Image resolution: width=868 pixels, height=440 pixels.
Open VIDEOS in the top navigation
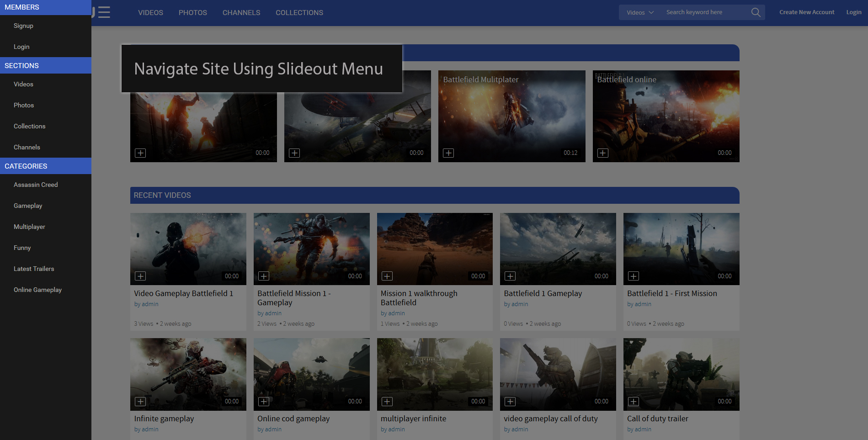pyautogui.click(x=150, y=13)
